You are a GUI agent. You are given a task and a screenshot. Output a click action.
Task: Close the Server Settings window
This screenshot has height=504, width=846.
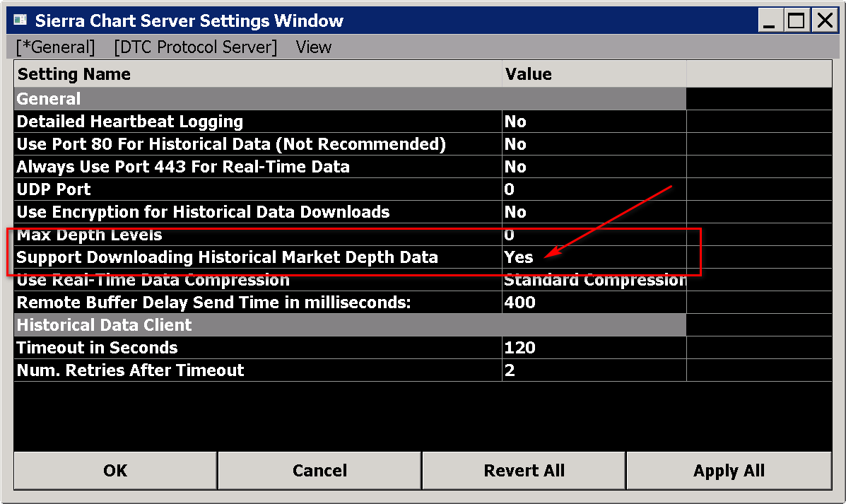click(x=825, y=20)
